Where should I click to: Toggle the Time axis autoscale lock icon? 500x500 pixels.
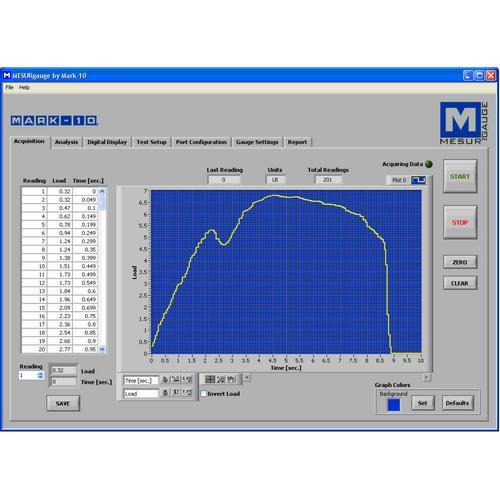(x=165, y=380)
